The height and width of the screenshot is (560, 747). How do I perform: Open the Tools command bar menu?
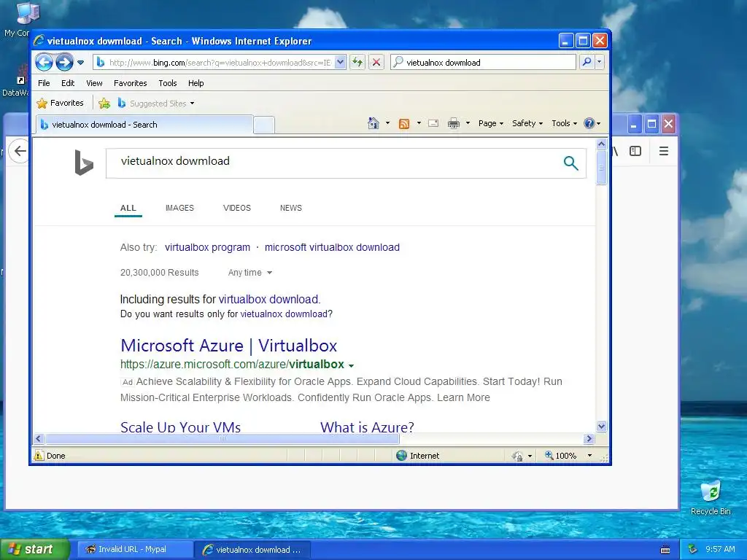pyautogui.click(x=564, y=123)
